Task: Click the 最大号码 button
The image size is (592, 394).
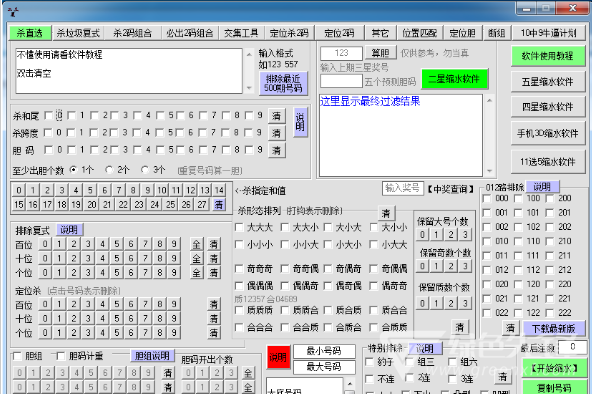Action: (x=324, y=366)
